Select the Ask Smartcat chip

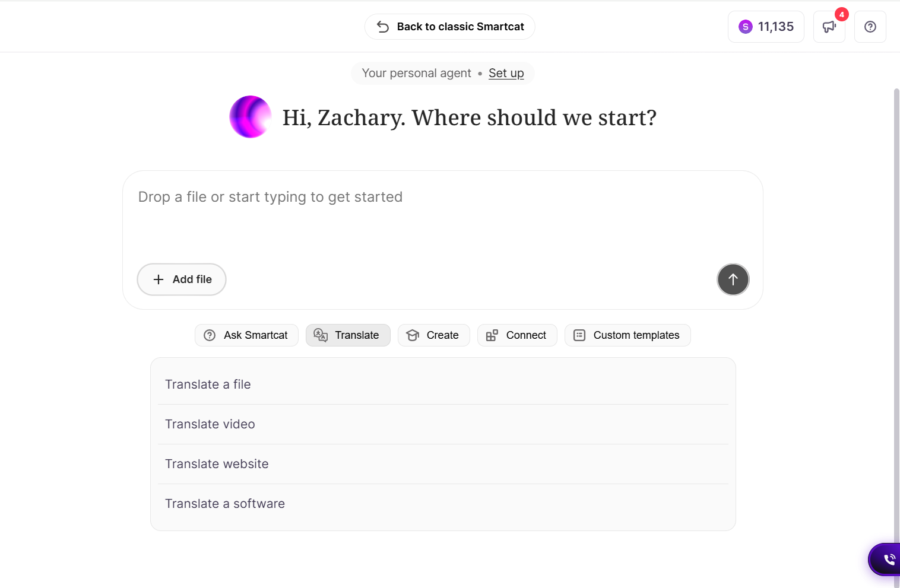pyautogui.click(x=246, y=335)
